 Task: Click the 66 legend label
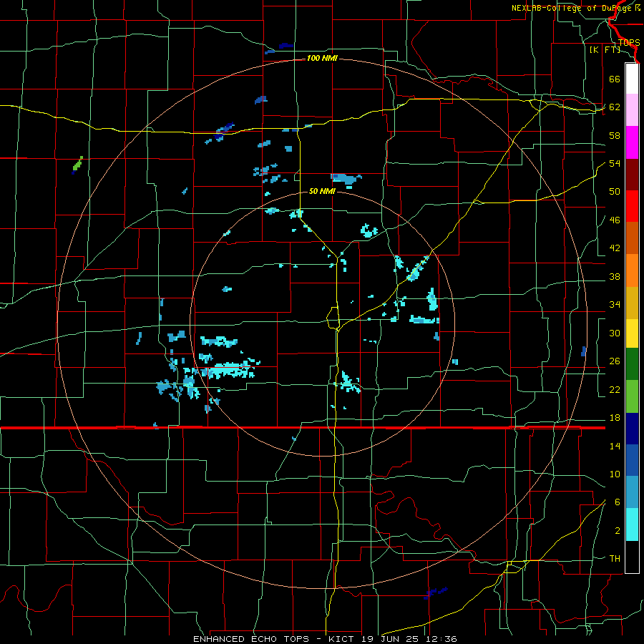[615, 79]
